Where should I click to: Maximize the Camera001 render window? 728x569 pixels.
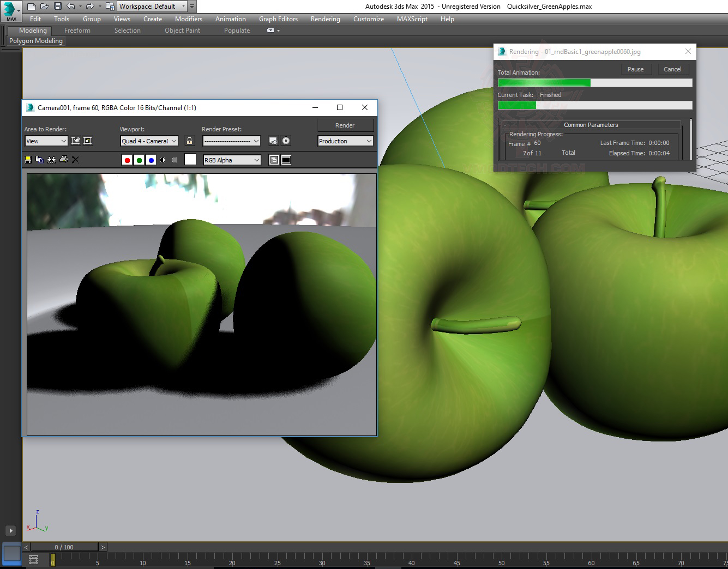click(340, 107)
